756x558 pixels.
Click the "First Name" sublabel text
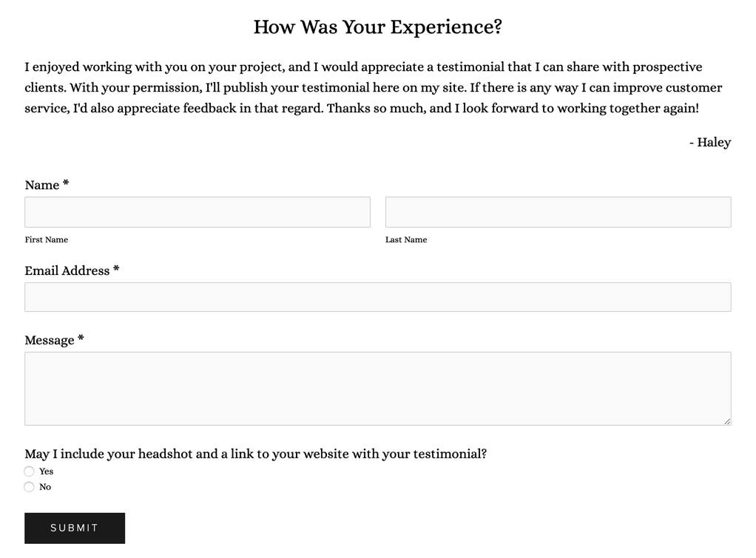point(46,239)
